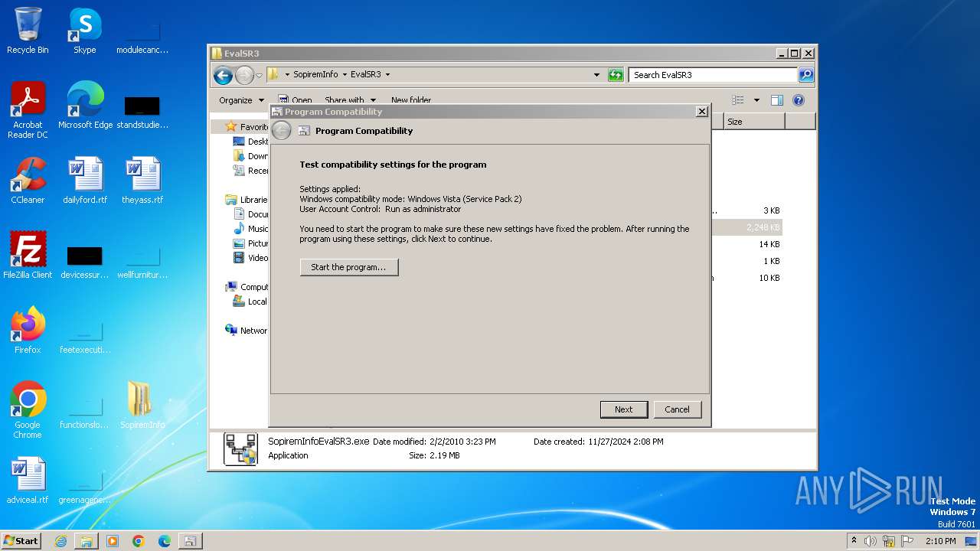Click Program Compatibility taskbar item
Image resolution: width=980 pixels, height=551 pixels.
[x=190, y=541]
